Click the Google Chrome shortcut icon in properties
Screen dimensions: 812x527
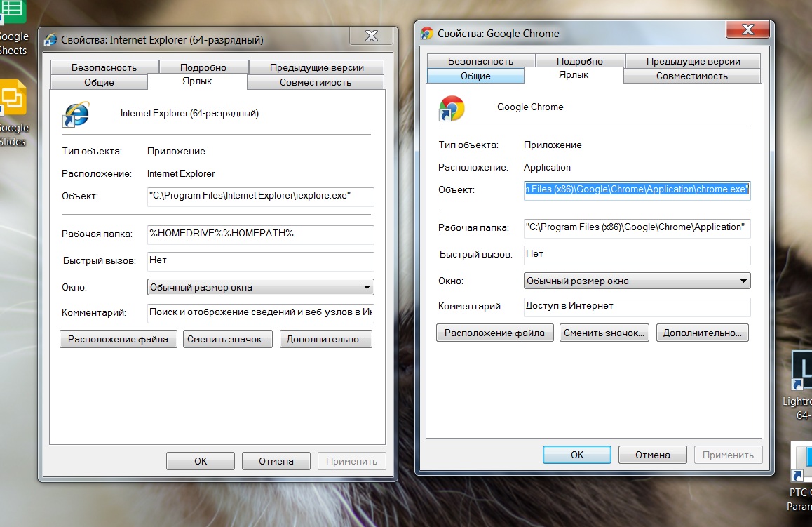pyautogui.click(x=452, y=108)
